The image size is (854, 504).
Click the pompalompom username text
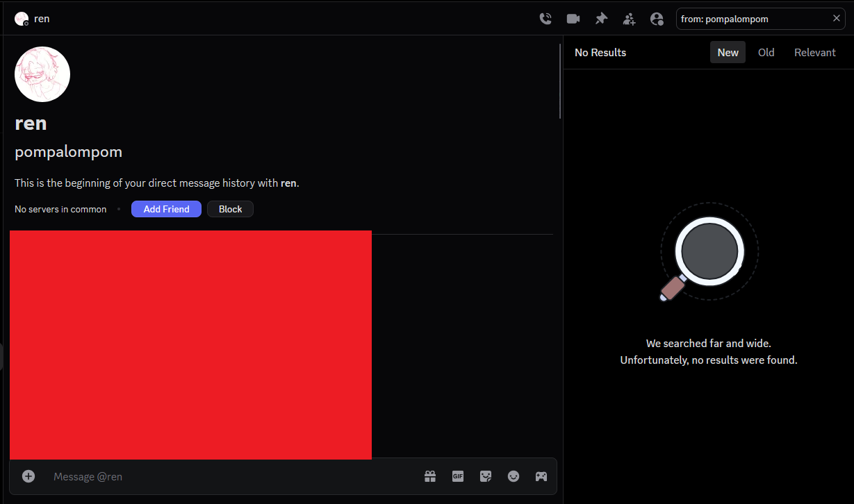68,152
